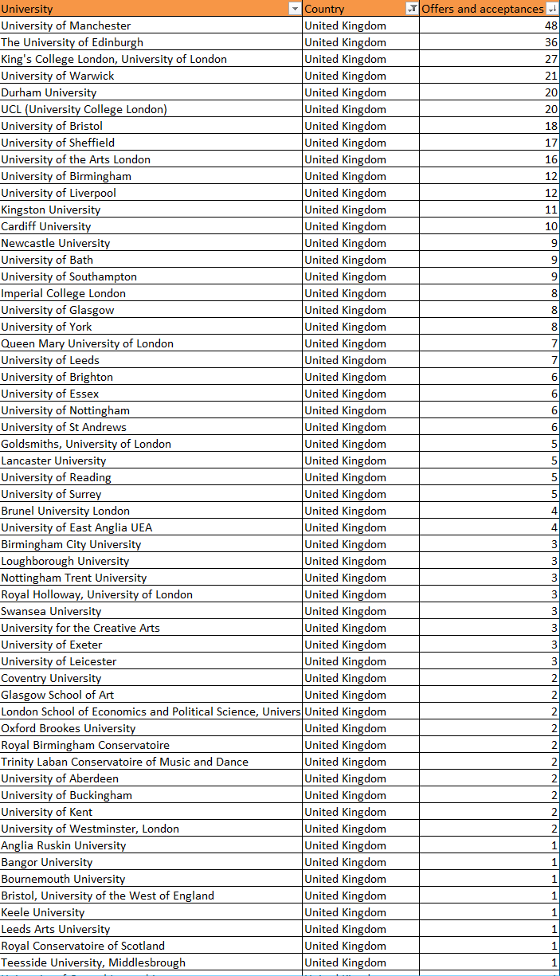Select United Kingdom in University of York row

[x=361, y=327]
